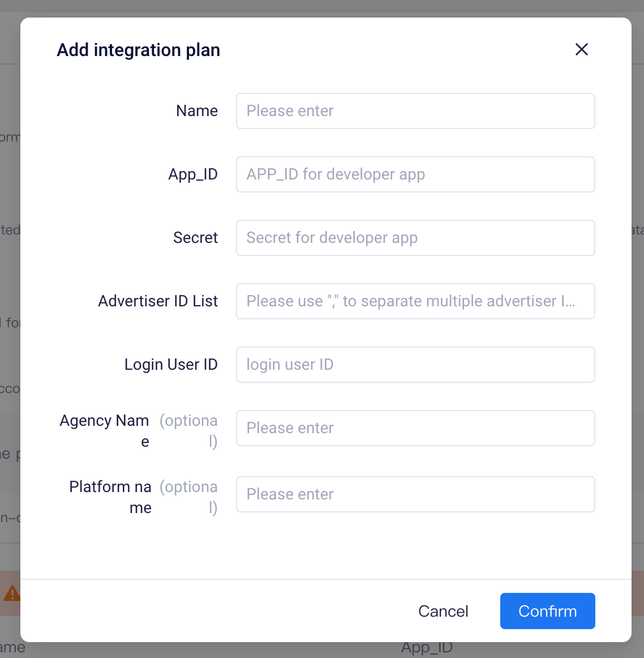
Task: Click the Agency Name input field
Action: [415, 428]
